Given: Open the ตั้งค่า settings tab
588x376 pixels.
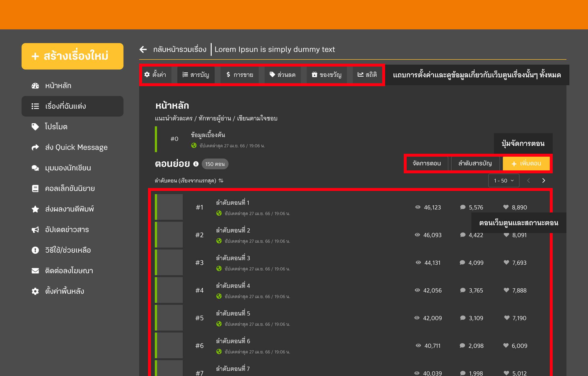Looking at the screenshot, I should pyautogui.click(x=155, y=75).
